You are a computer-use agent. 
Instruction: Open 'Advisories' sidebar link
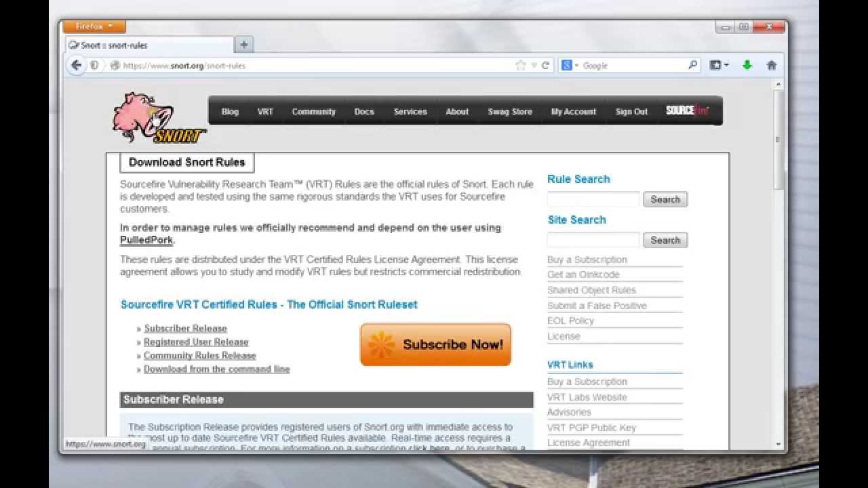tap(569, 412)
